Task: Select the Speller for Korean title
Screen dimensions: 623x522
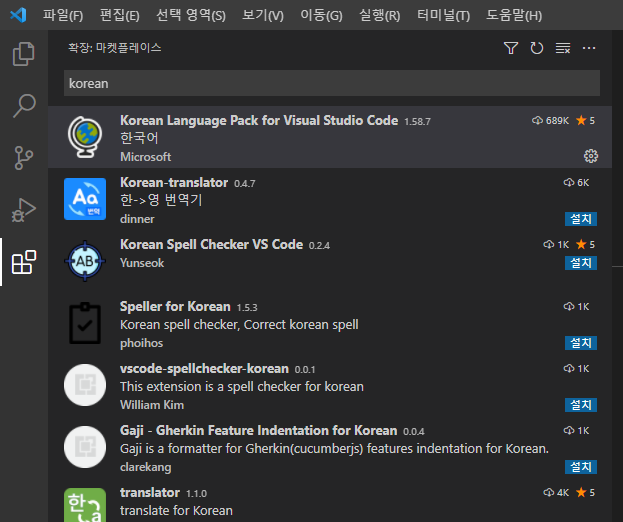Action: (x=175, y=306)
